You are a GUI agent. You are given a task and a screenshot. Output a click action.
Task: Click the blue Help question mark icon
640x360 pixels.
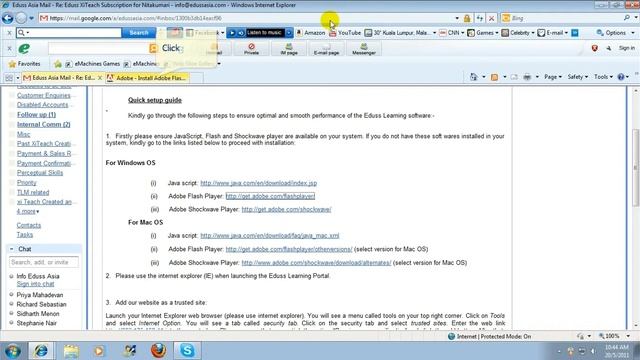621,77
